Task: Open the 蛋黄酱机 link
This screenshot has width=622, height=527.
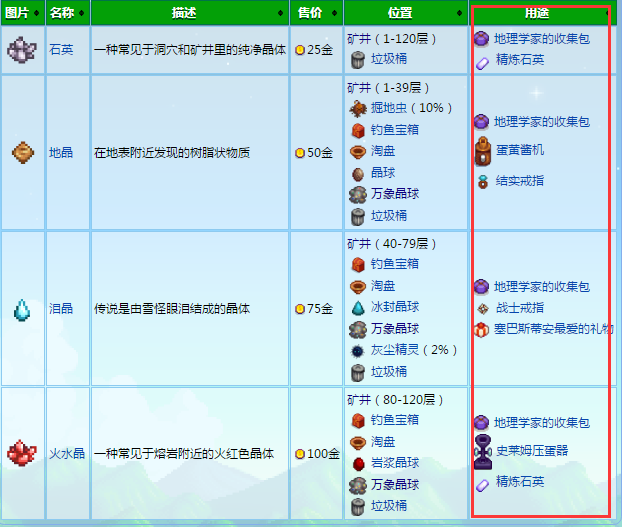Action: [x=520, y=150]
